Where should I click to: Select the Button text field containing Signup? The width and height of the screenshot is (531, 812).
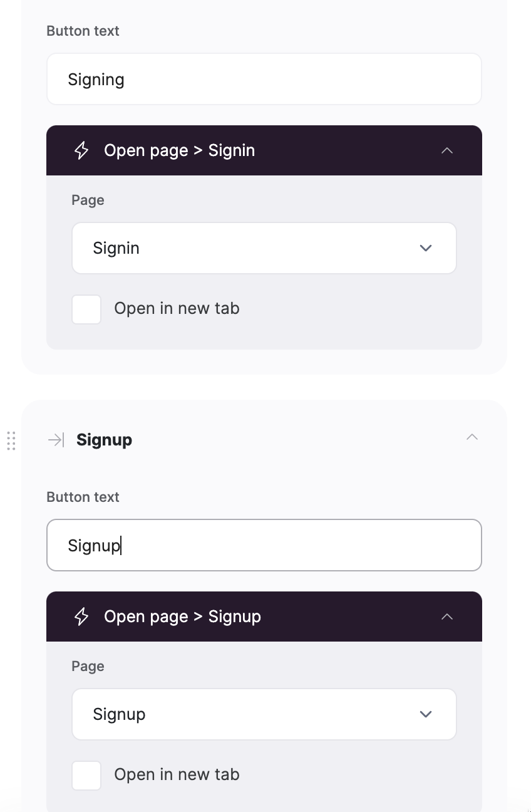[x=264, y=545]
